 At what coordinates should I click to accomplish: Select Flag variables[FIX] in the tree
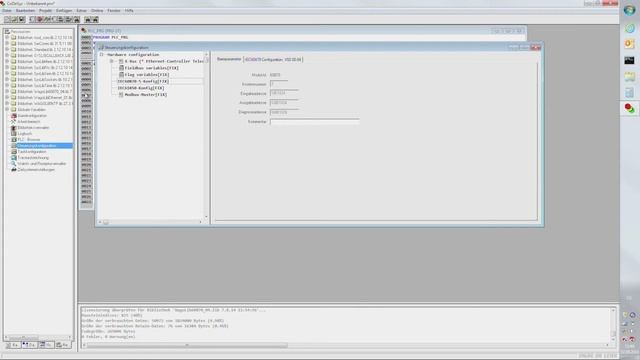(147, 75)
